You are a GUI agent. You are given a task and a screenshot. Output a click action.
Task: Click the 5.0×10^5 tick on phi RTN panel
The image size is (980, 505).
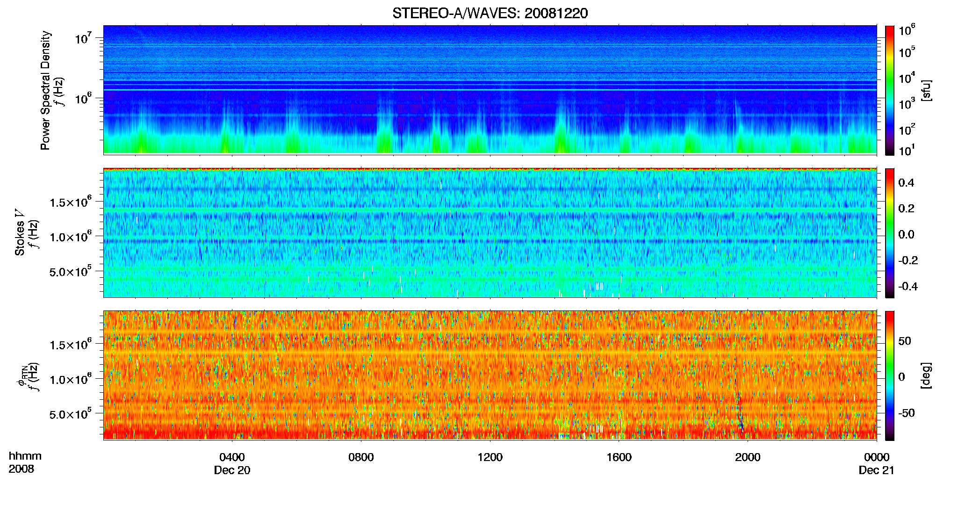[x=71, y=414]
